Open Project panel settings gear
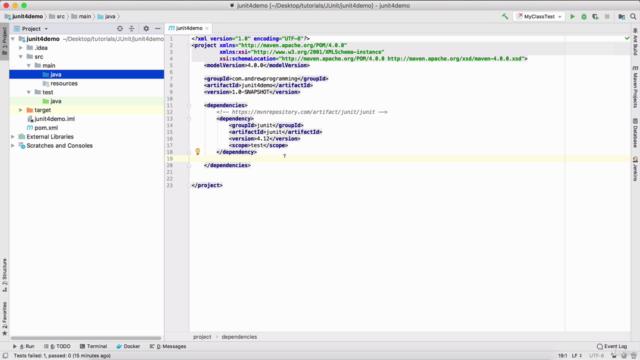Image resolution: width=640 pixels, height=360 pixels. [x=146, y=29]
